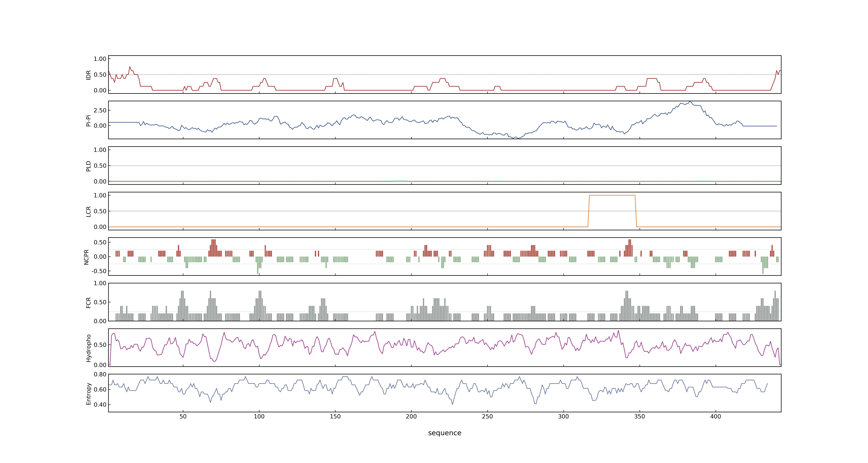The height and width of the screenshot is (463, 868).
Task: Click the 0.00 tick of the IDR panel
Action: coord(100,90)
